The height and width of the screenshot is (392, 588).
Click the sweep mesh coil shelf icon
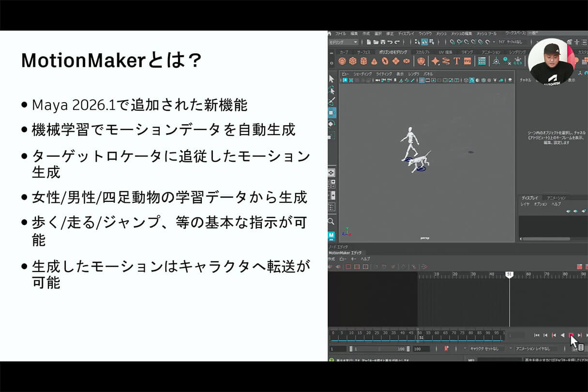446,61
